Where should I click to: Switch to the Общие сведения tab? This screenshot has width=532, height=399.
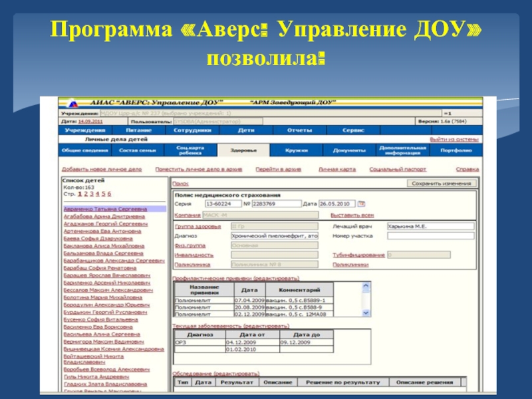pyautogui.click(x=85, y=150)
